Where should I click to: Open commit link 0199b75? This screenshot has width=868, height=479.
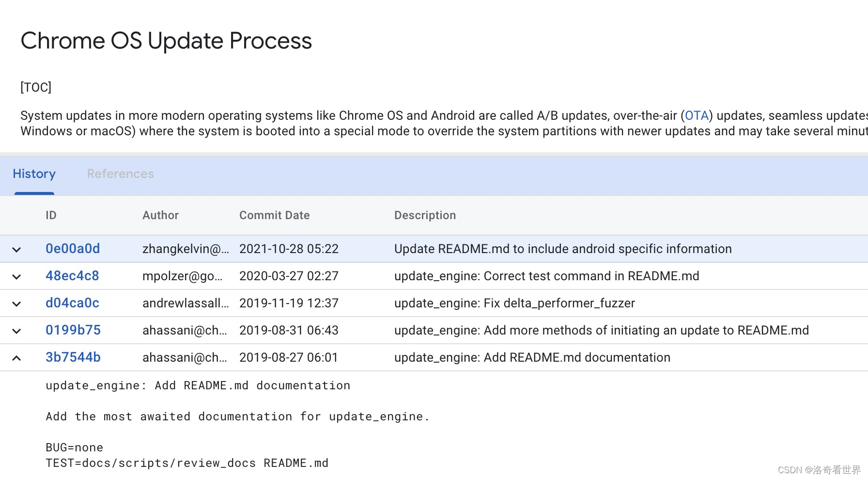tap(73, 330)
